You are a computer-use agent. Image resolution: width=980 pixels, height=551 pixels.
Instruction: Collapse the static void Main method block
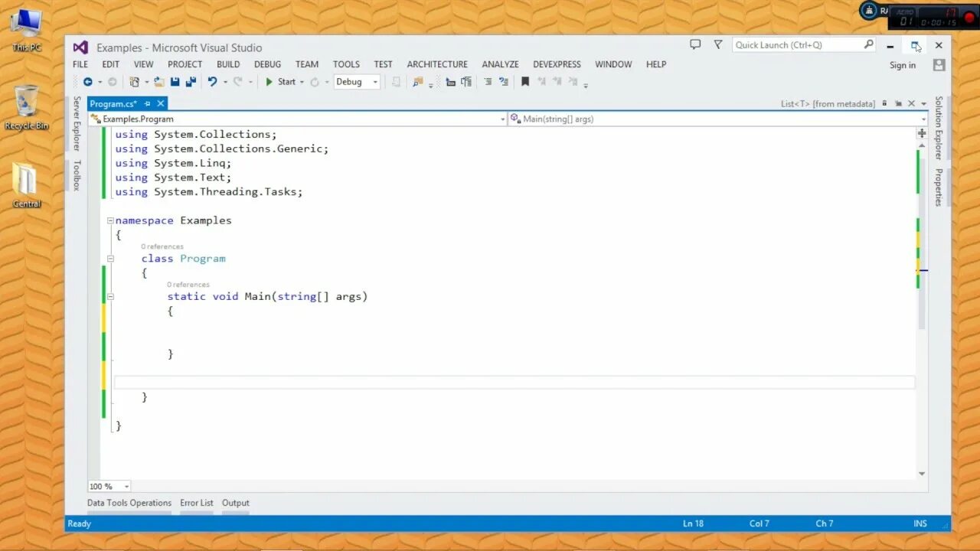(x=110, y=297)
